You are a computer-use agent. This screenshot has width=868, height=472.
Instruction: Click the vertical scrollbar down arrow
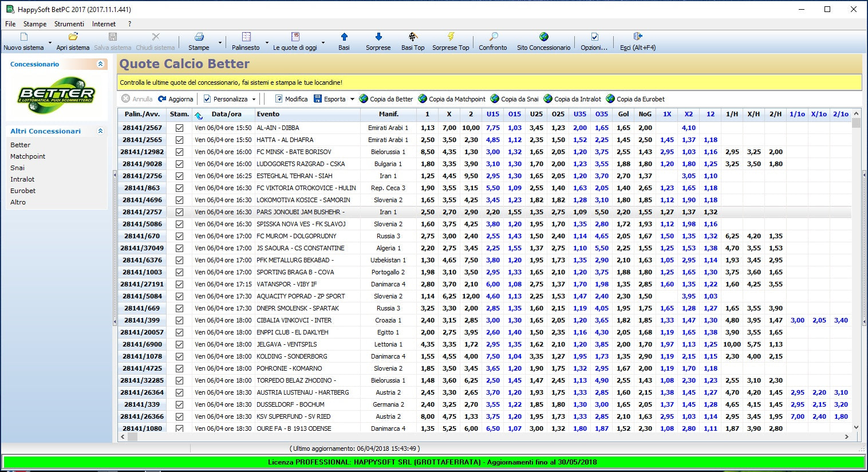click(856, 427)
